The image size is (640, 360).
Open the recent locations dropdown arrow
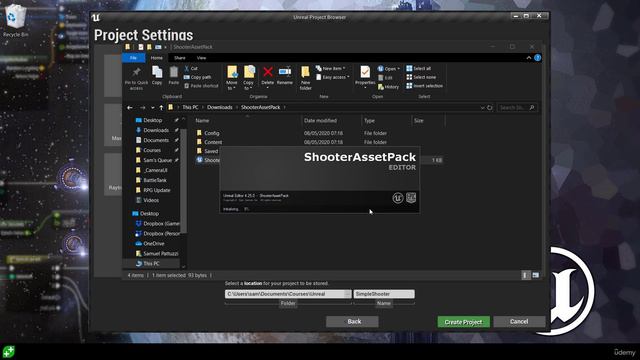click(x=153, y=108)
